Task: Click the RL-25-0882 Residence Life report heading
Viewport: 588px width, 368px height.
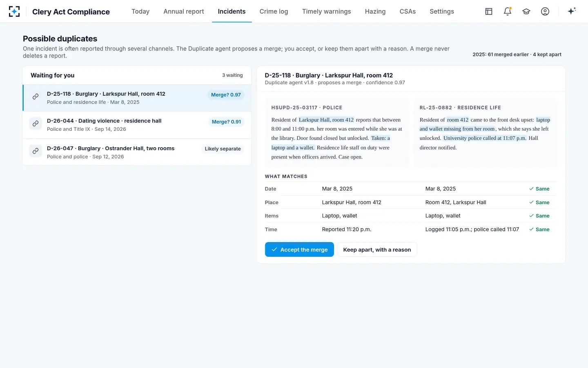Action: point(460,108)
